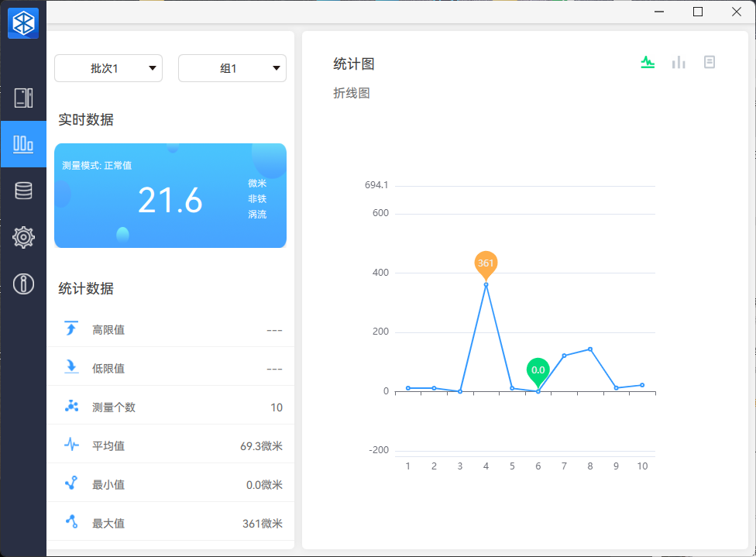
Task: Click the 测量模式: 正常值 label
Action: (97, 166)
